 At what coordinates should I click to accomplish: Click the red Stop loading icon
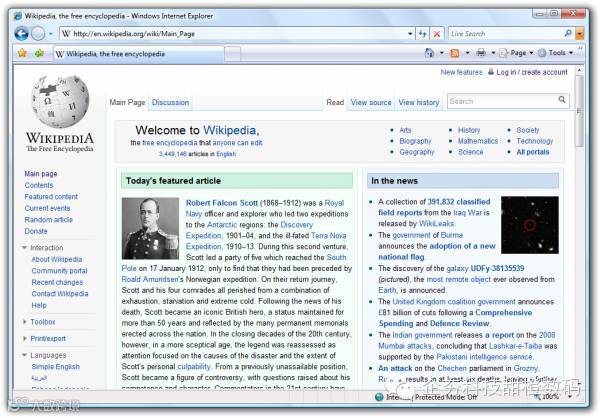tap(437, 34)
